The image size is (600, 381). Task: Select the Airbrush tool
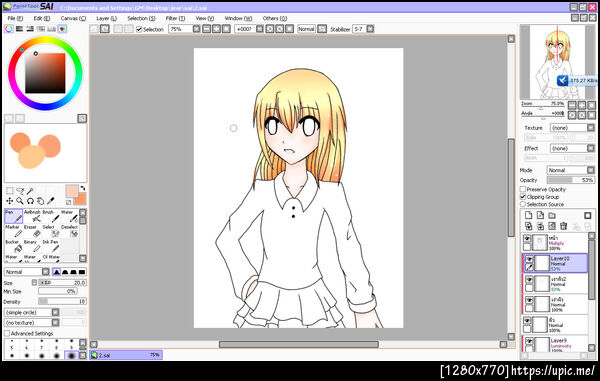32,216
